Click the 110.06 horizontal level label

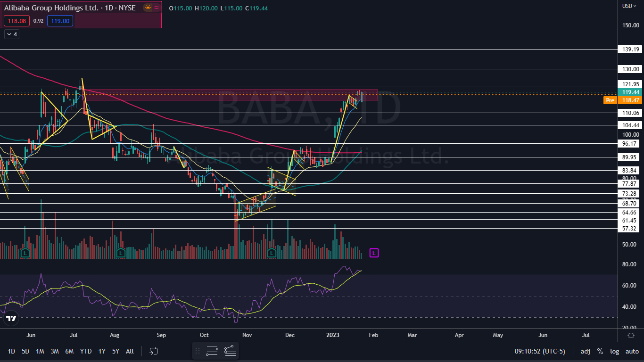[x=630, y=113]
